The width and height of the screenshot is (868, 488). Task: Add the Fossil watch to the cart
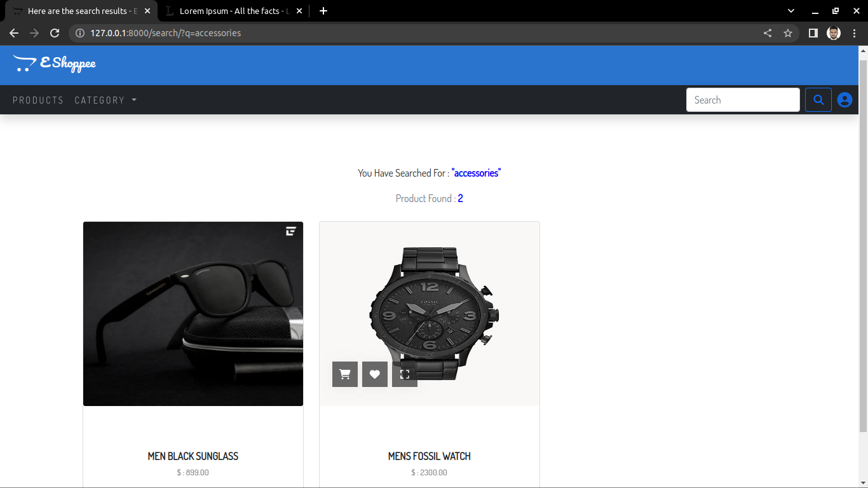344,374
